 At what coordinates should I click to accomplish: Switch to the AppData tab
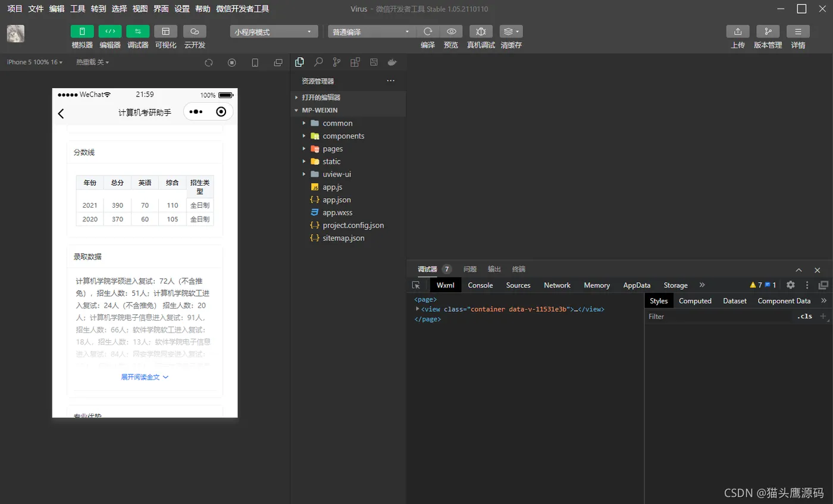pos(637,285)
